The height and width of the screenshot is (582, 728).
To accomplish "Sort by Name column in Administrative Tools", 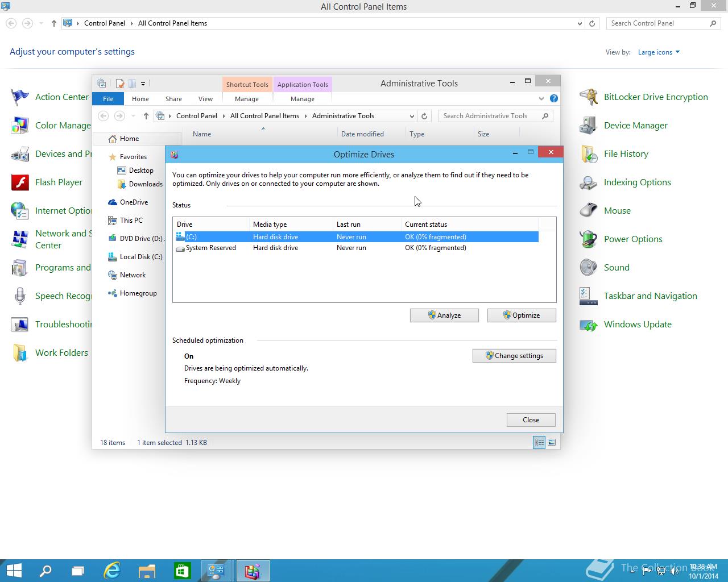I will [x=263, y=134].
